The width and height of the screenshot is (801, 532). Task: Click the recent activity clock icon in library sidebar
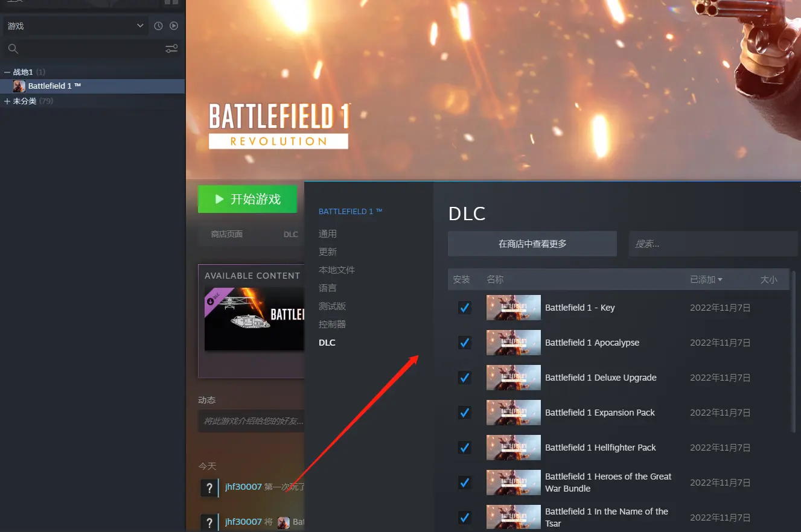pyautogui.click(x=158, y=26)
